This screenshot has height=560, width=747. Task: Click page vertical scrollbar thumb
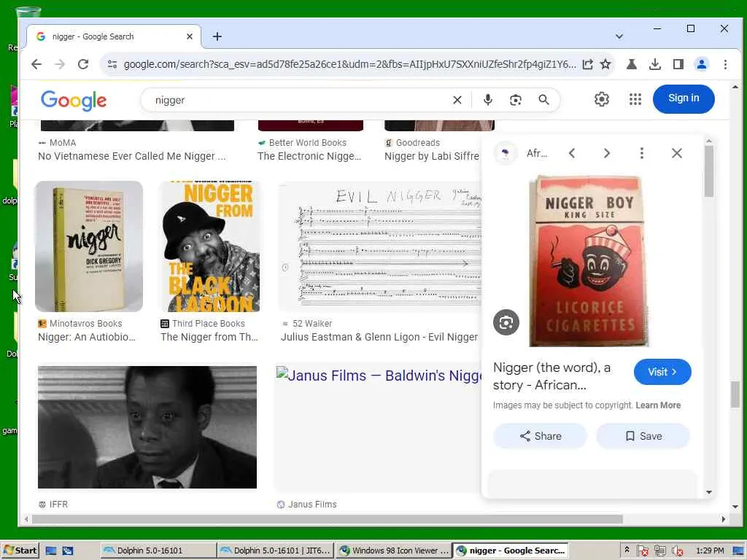coord(735,394)
